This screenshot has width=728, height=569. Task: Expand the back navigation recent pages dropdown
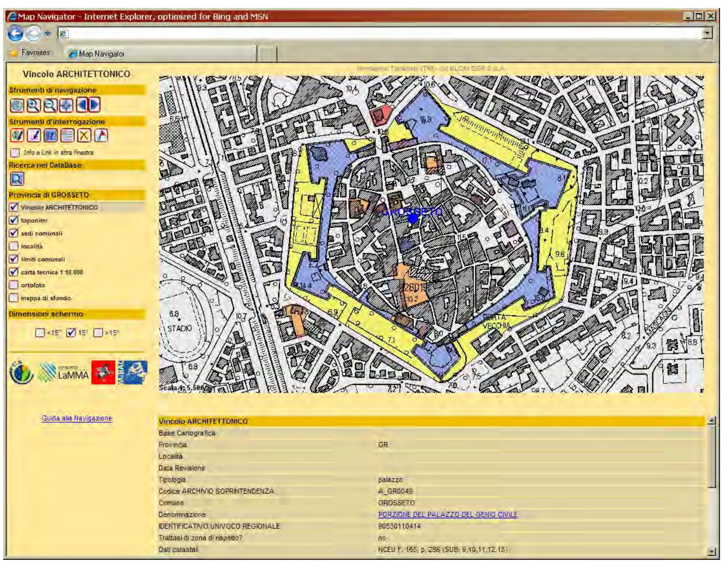pyautogui.click(x=47, y=34)
